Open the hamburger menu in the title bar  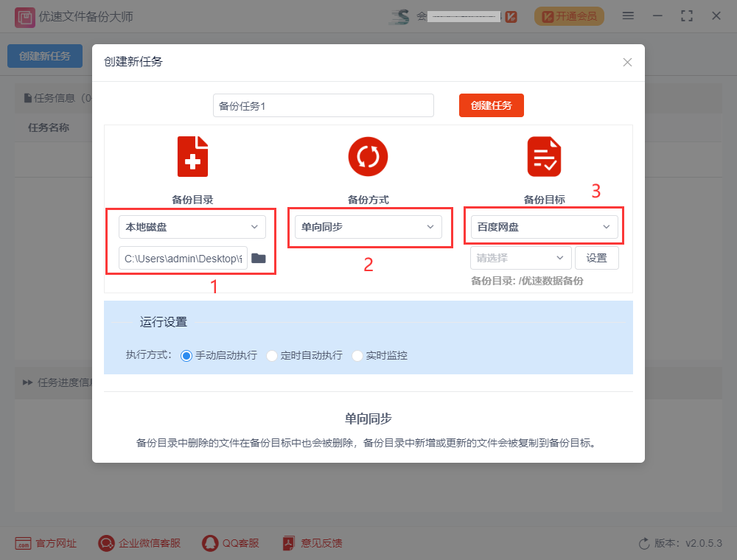click(628, 15)
